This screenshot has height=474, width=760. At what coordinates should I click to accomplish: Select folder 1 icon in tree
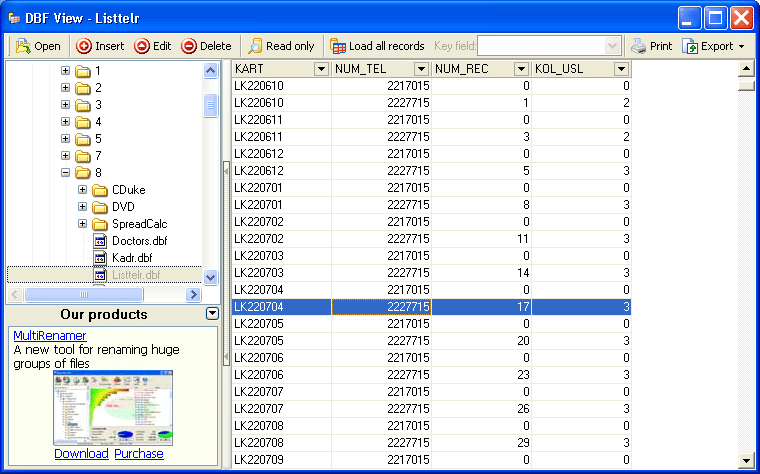(83, 71)
